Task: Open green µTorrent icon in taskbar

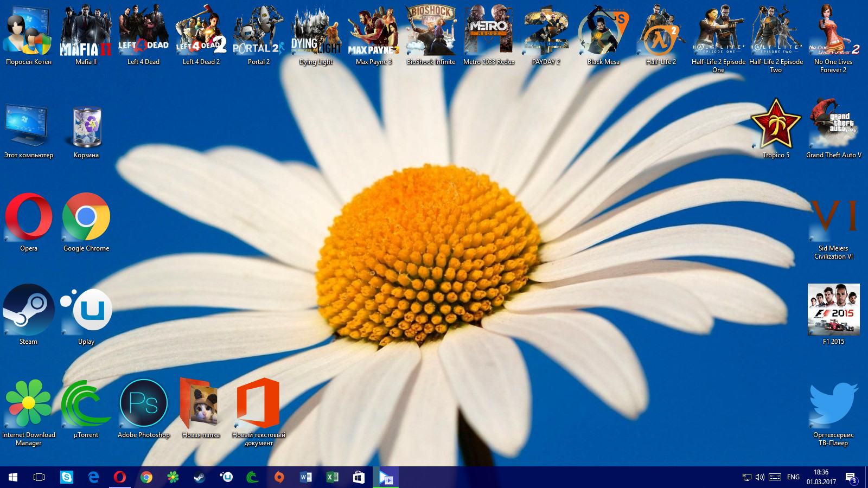Action: pos(253,477)
